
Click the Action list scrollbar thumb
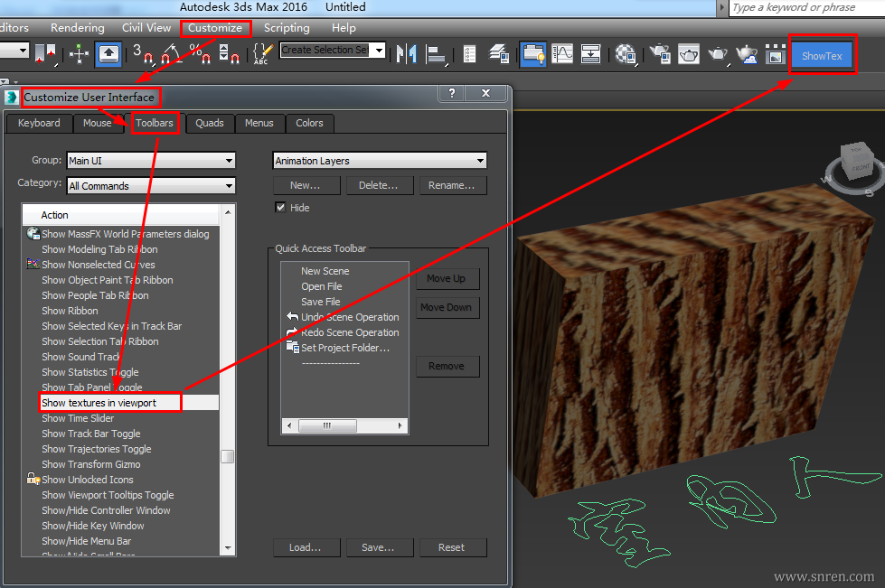coord(228,456)
